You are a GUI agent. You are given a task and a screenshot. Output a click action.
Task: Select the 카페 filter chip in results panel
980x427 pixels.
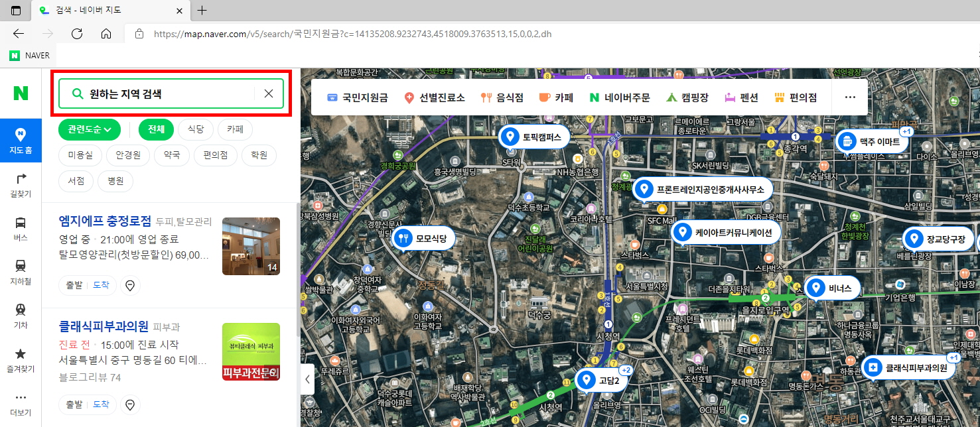235,129
